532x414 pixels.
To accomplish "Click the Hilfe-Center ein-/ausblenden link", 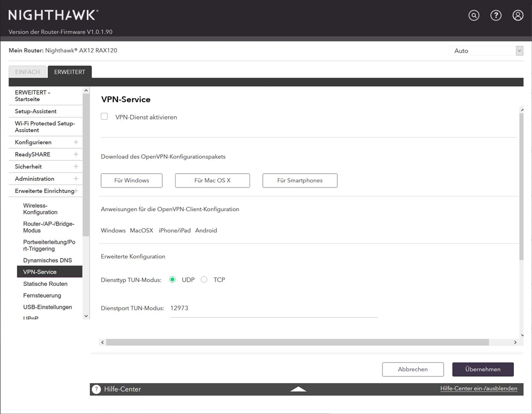I will click(478, 388).
